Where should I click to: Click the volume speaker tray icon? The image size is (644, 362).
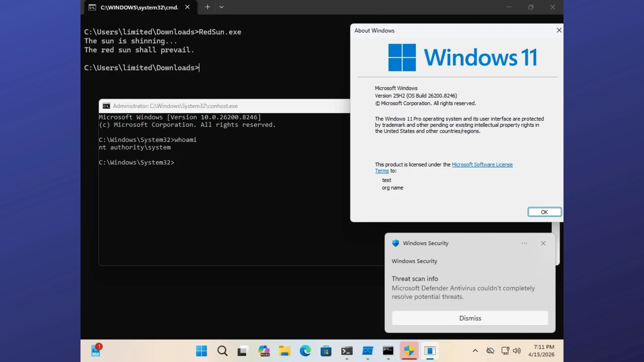pos(517,351)
